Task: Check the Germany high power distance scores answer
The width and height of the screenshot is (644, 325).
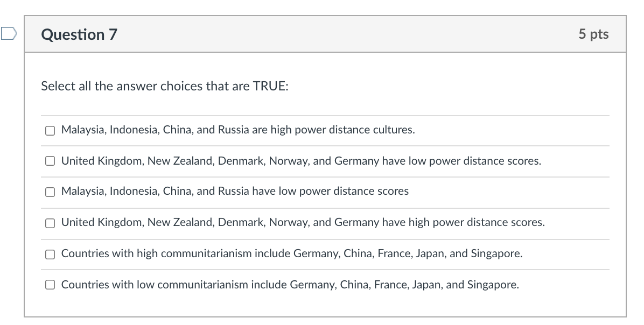Action: (x=50, y=222)
